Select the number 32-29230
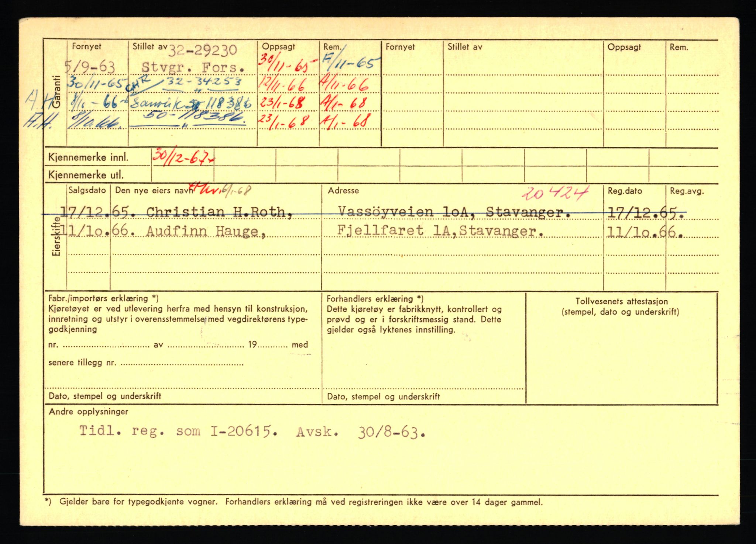The width and height of the screenshot is (756, 544). click(202, 50)
